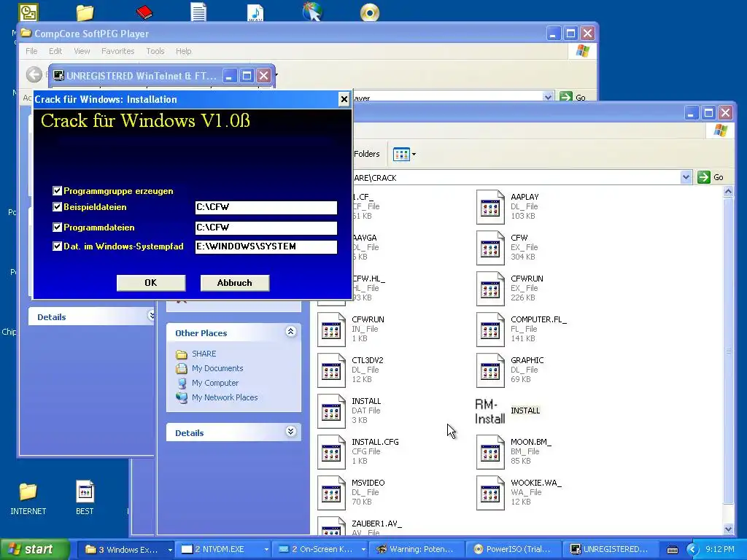
Task: Open the My Documents link
Action: click(217, 368)
